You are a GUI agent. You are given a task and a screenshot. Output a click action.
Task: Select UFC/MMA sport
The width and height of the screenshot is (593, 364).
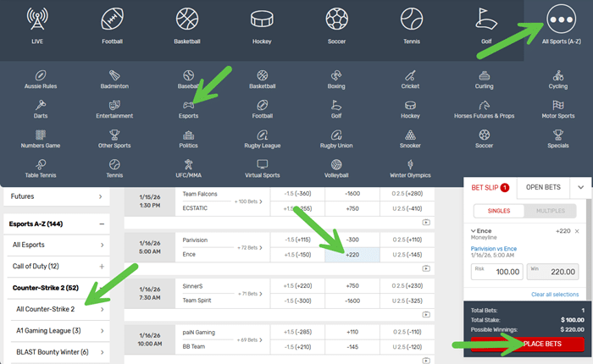pos(188,168)
